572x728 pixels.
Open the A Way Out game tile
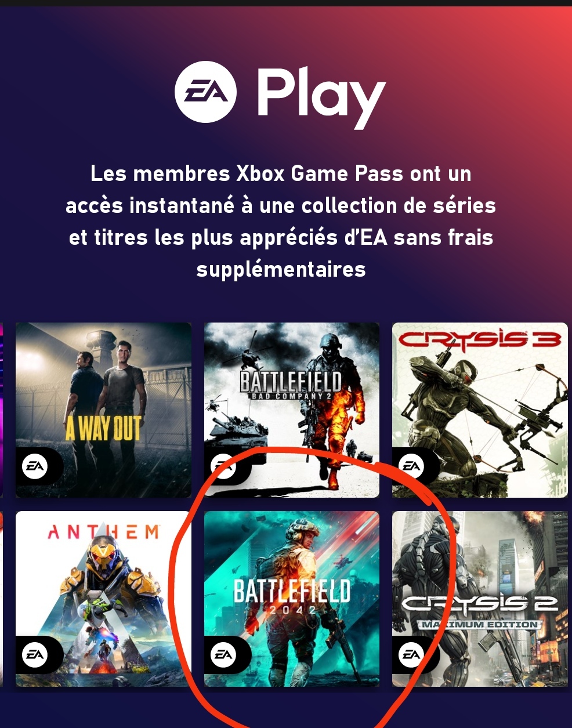[x=103, y=410]
